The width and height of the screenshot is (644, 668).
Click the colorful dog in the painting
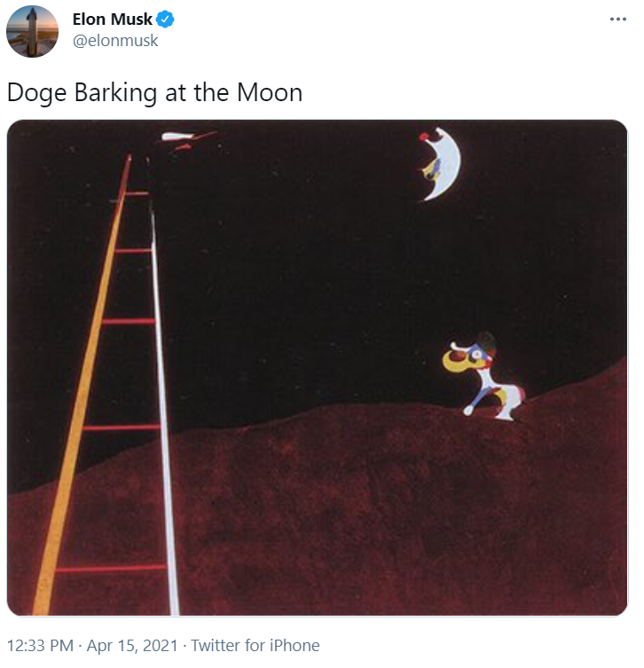pos(484,377)
